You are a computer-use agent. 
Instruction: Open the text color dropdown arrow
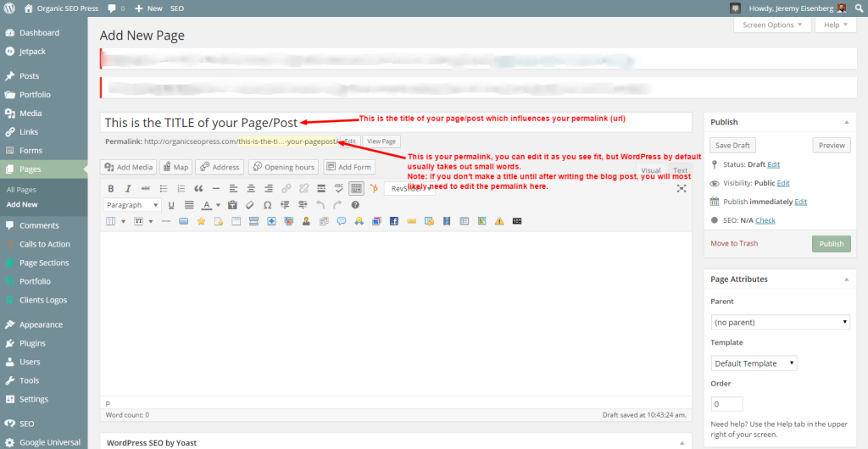pyautogui.click(x=218, y=205)
